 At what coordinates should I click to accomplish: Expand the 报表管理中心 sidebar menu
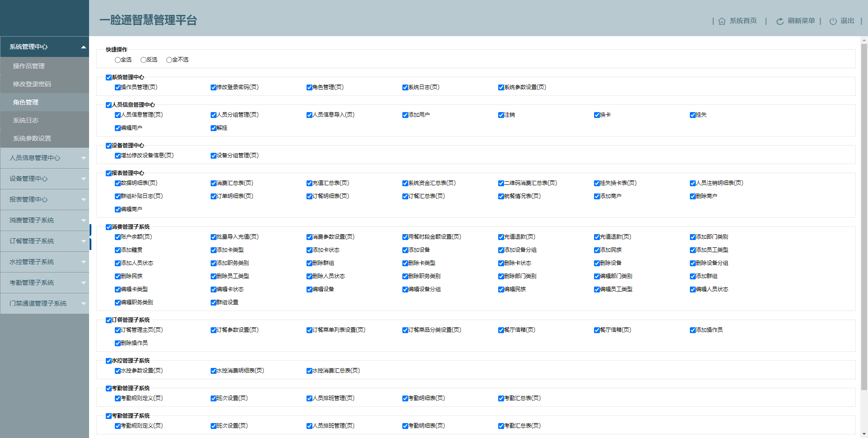[x=44, y=199]
